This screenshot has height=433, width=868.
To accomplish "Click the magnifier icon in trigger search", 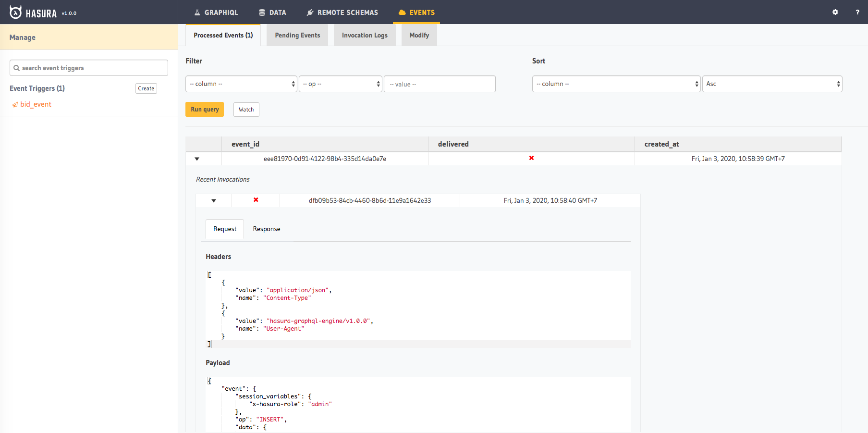I will tap(17, 68).
